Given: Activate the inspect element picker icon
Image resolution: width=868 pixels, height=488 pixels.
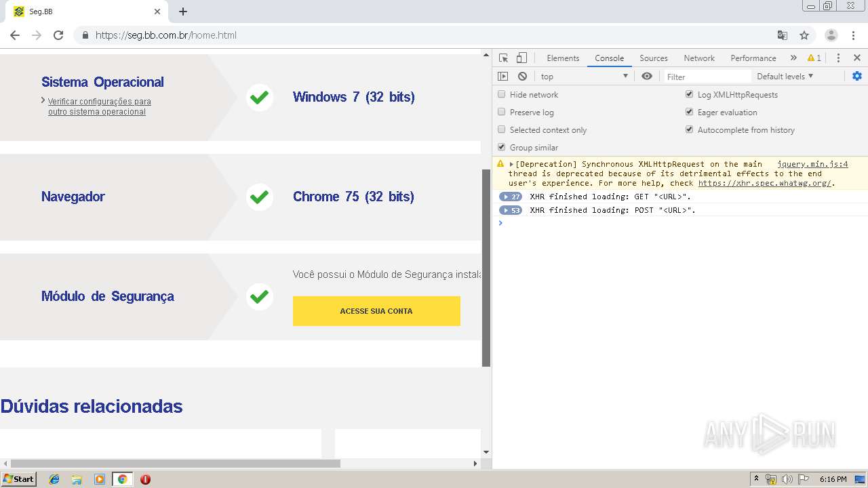Looking at the screenshot, I should [503, 58].
